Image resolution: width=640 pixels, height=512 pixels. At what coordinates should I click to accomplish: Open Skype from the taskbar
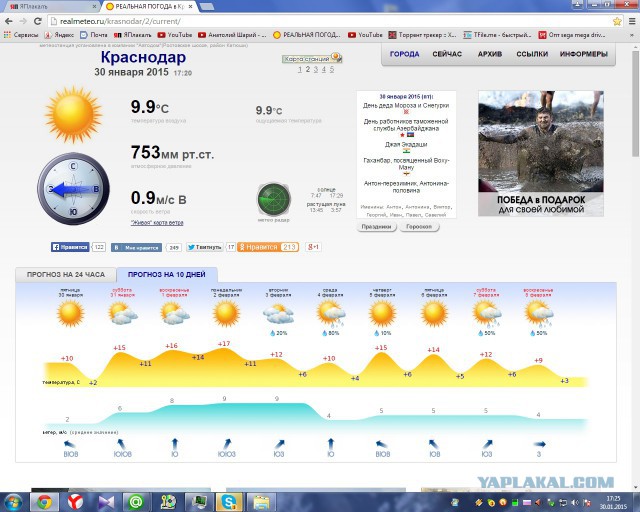(229, 500)
